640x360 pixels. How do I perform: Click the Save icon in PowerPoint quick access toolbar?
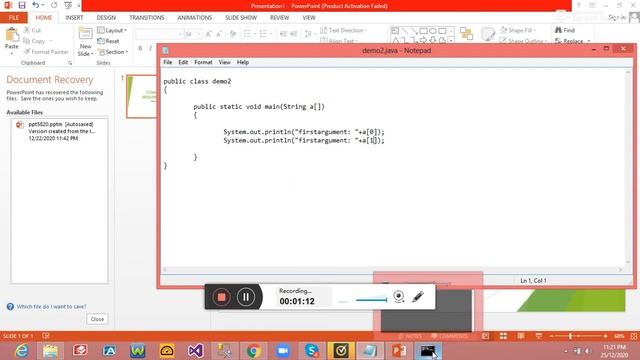tap(22, 5)
